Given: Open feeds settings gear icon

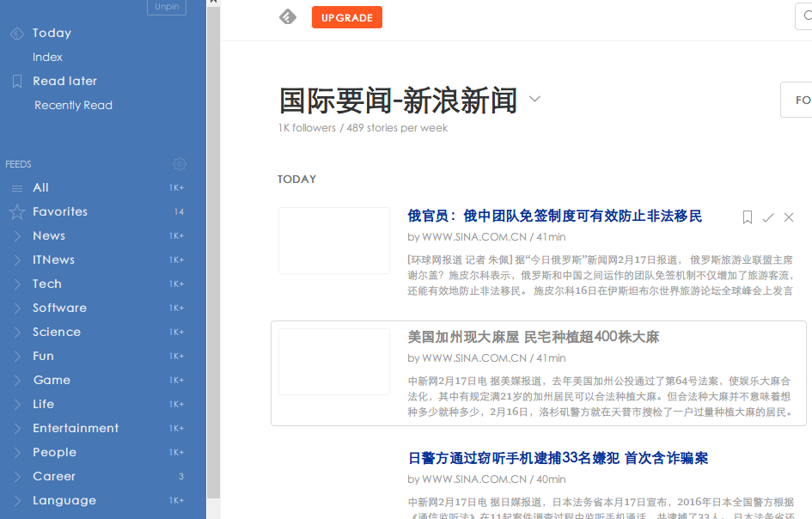Looking at the screenshot, I should [180, 164].
